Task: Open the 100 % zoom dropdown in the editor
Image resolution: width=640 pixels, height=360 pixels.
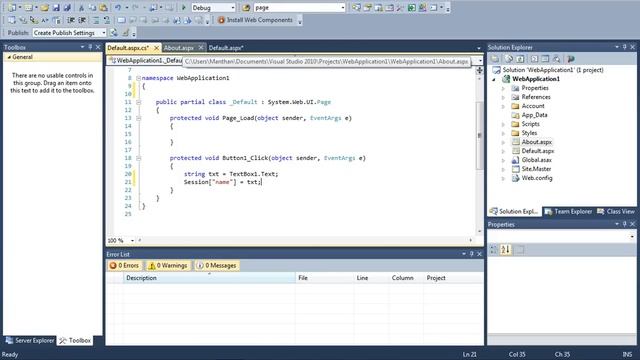Action: coord(132,240)
